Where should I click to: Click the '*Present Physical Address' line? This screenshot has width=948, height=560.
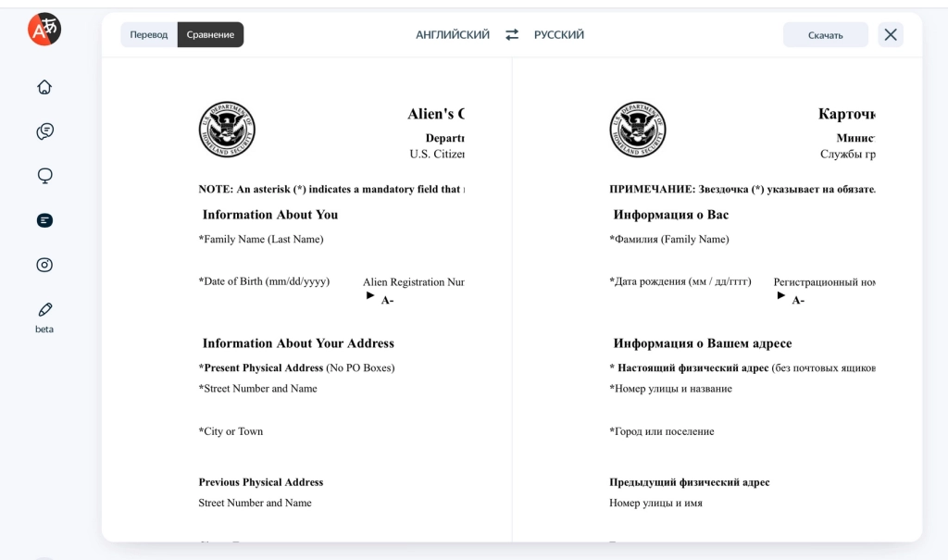pos(296,367)
